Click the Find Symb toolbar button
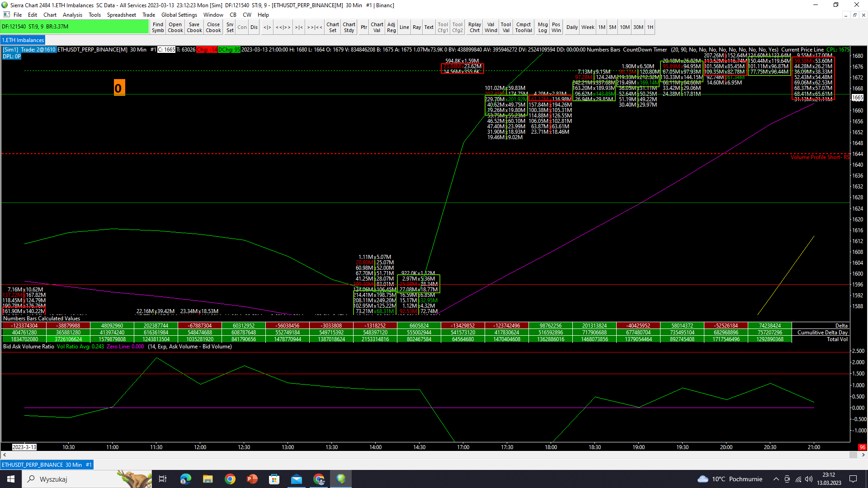The image size is (868, 488). click(x=158, y=27)
